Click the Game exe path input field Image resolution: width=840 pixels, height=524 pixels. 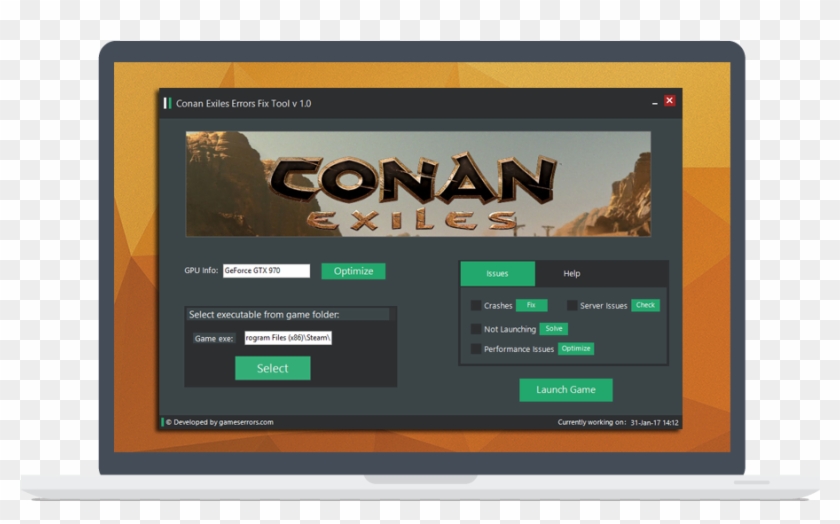pos(288,338)
